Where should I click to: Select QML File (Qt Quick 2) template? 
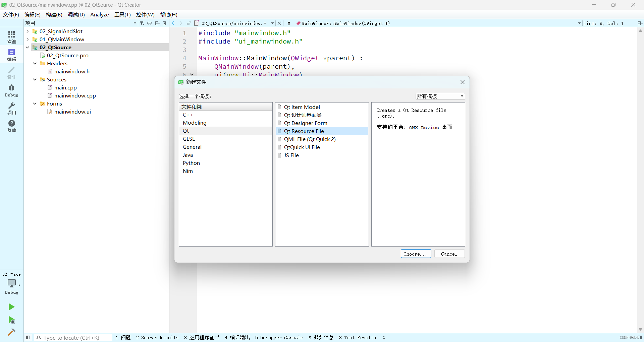[322, 139]
